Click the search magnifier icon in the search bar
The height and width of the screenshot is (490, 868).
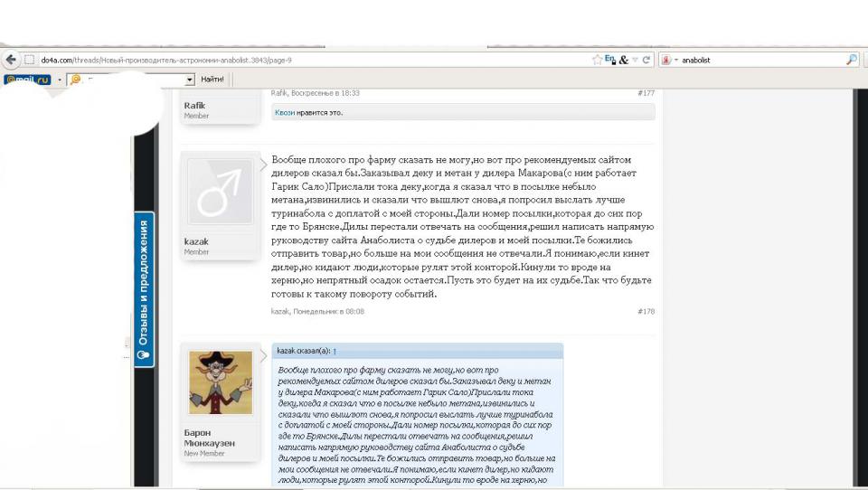[x=852, y=60]
